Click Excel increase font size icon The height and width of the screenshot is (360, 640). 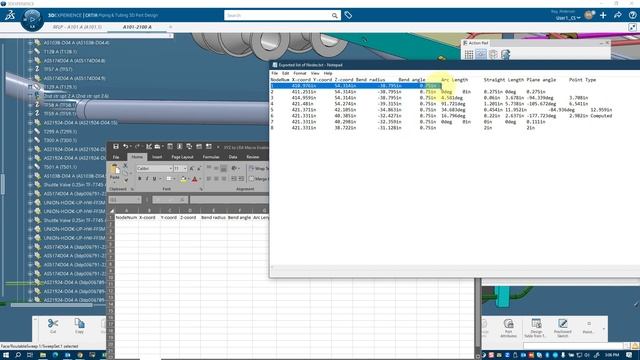[x=191, y=168]
